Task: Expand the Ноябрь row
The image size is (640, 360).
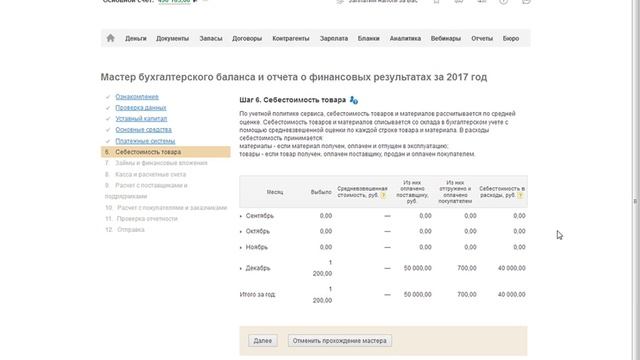Action: point(241,247)
